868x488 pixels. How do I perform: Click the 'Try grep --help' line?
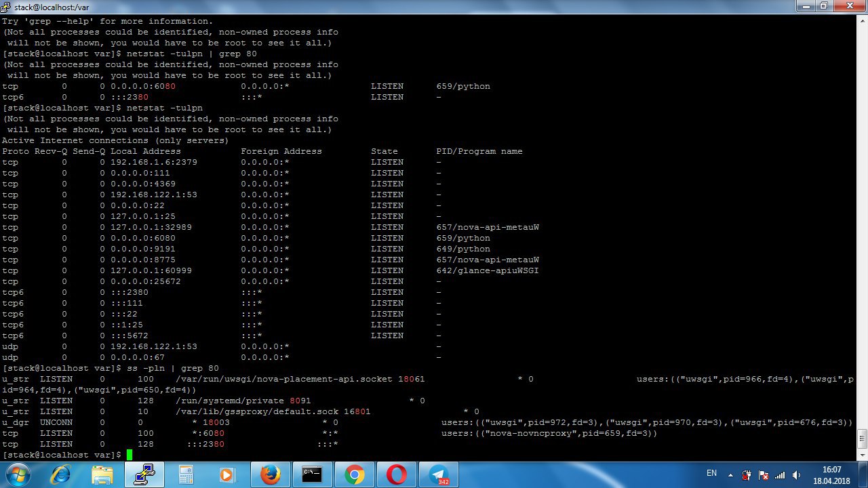(107, 22)
